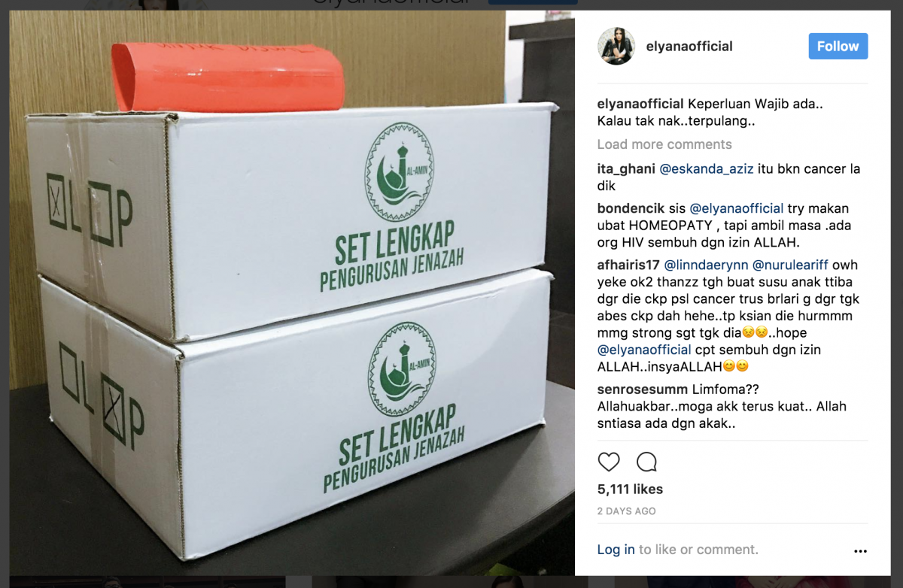Open comment bubble icon
903x588 pixels.
pos(647,462)
